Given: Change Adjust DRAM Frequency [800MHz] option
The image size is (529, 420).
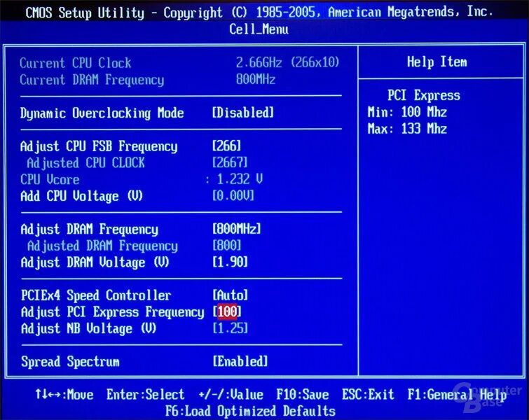Looking at the screenshot, I should [x=237, y=229].
